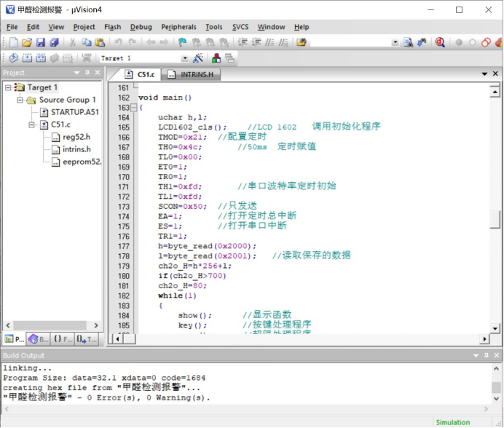Click the editor vertical scrollbar thumb
Viewport: 504px width, 428px height.
[x=495, y=219]
